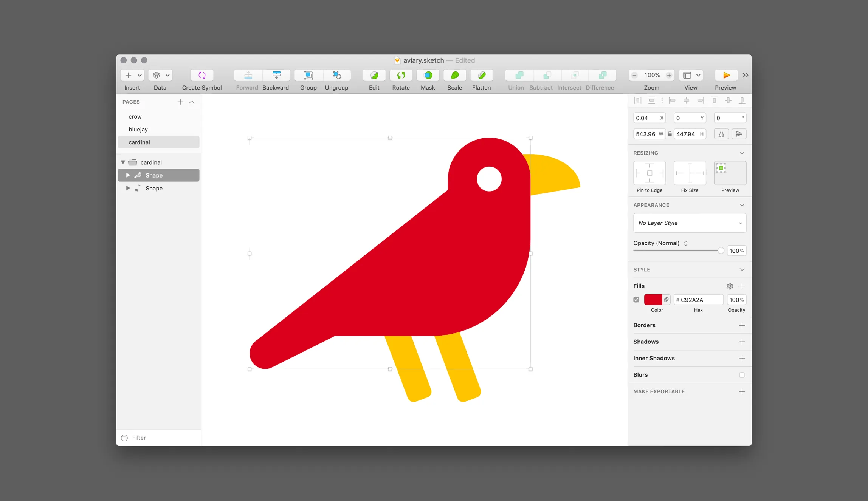Collapse the Resizing section
Viewport: 868px width, 501px height.
pyautogui.click(x=742, y=153)
